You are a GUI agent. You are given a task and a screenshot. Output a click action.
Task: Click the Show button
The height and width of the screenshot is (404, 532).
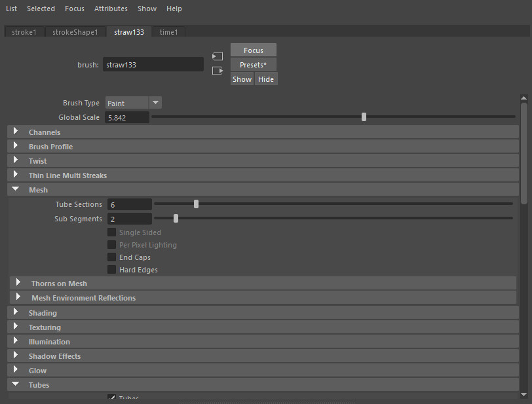[x=242, y=79]
